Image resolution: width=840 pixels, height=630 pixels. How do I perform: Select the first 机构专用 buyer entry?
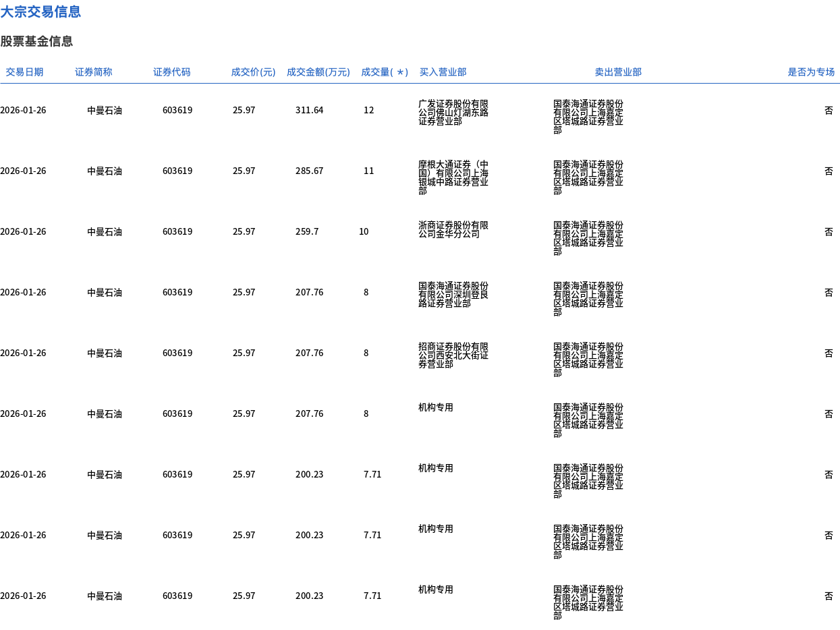pos(435,407)
